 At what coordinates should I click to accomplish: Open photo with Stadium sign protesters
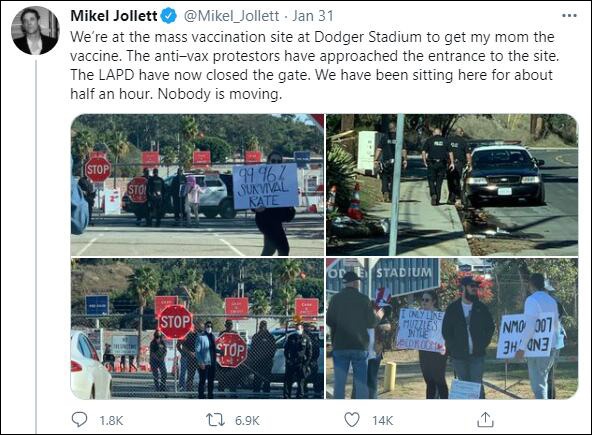click(x=452, y=329)
